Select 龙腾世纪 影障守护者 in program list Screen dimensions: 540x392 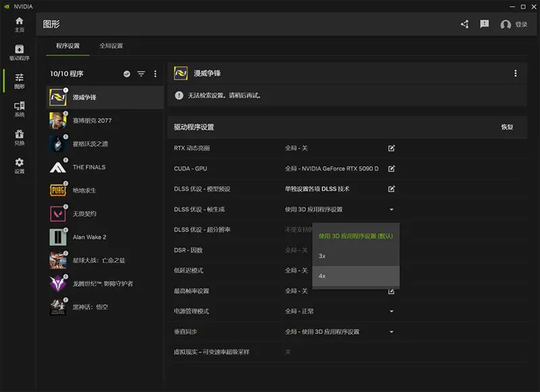pos(105,283)
